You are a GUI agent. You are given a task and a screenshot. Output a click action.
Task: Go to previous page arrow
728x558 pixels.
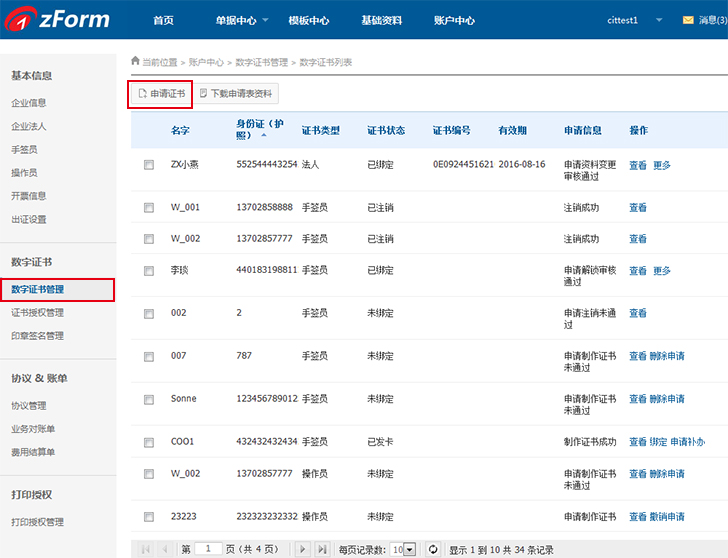click(x=165, y=549)
